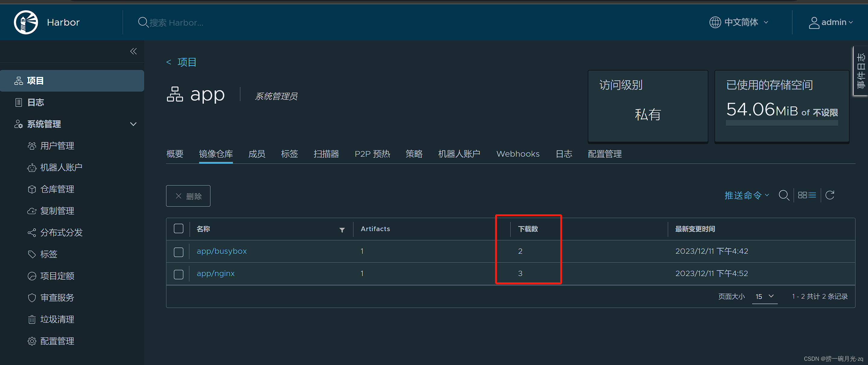868x365 pixels.
Task: Click the globe language icon
Action: point(715,22)
